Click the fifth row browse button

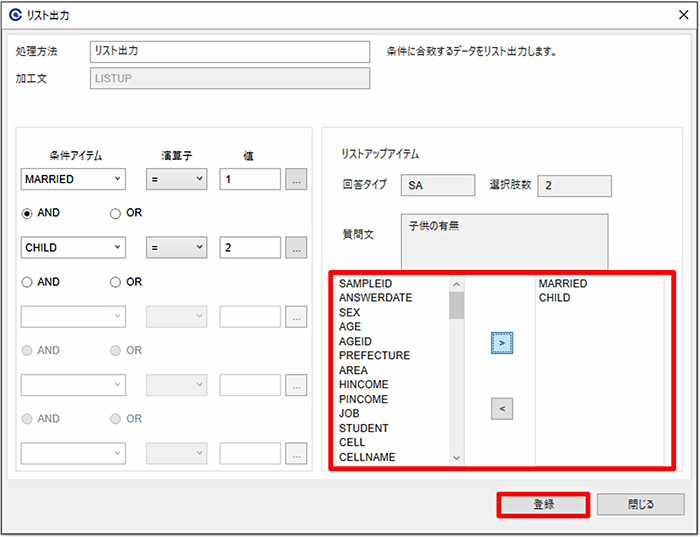coord(296,454)
